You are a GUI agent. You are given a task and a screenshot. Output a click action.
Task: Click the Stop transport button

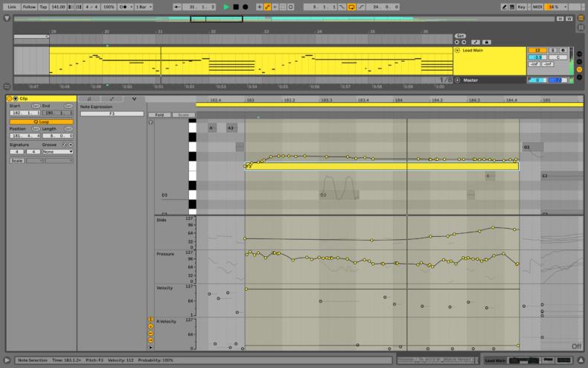click(x=236, y=7)
